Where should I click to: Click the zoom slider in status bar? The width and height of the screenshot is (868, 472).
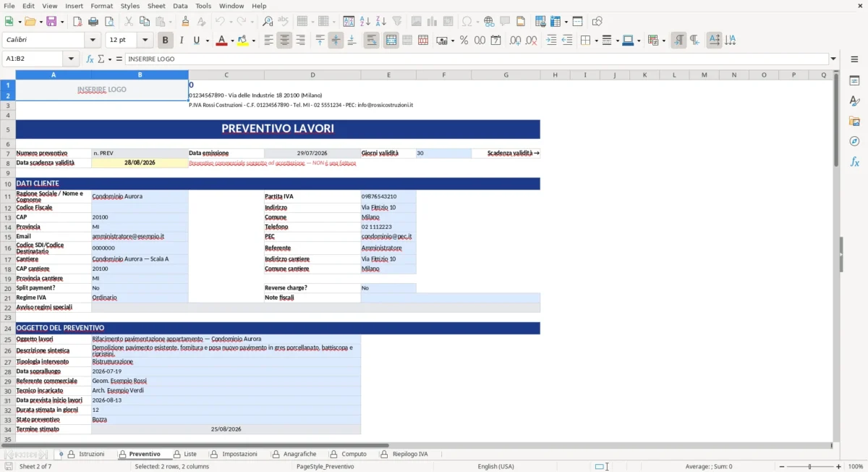coord(809,466)
